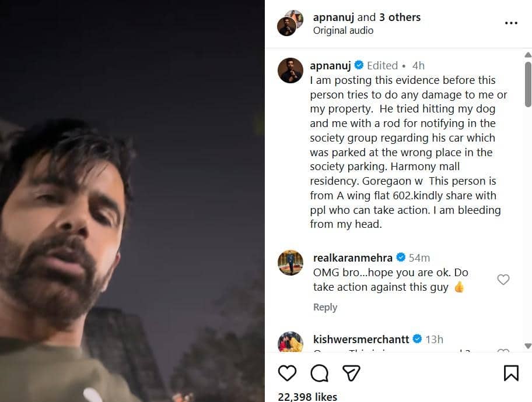Click apnanuj avatar beside caption

[x=290, y=70]
